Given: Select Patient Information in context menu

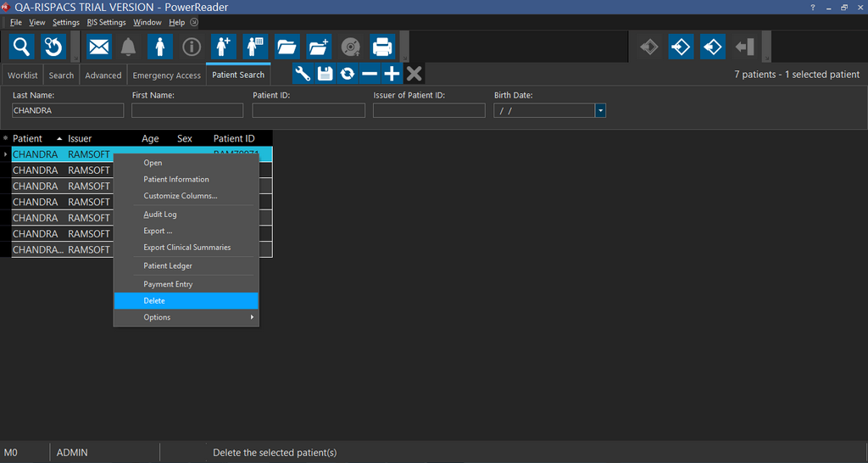Looking at the screenshot, I should tap(176, 179).
